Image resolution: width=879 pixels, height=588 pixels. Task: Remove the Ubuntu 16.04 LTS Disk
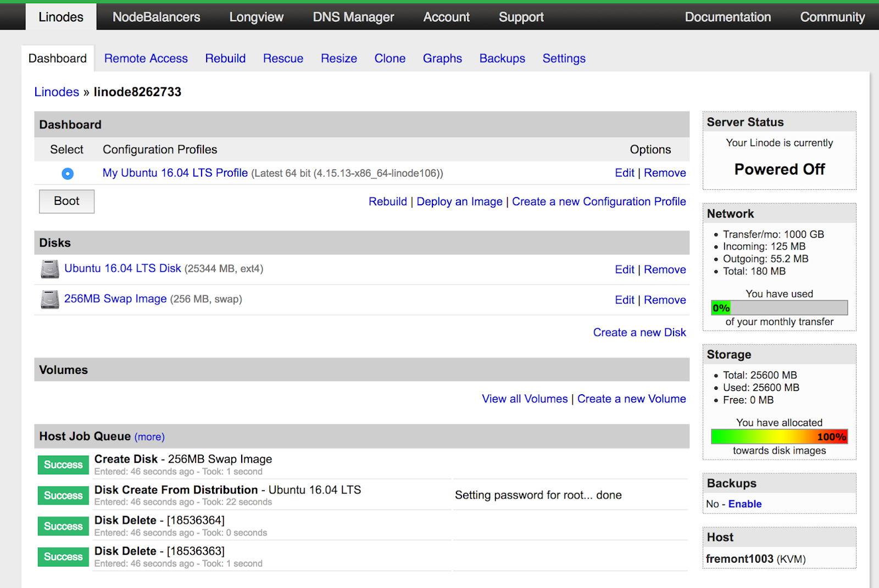click(665, 270)
